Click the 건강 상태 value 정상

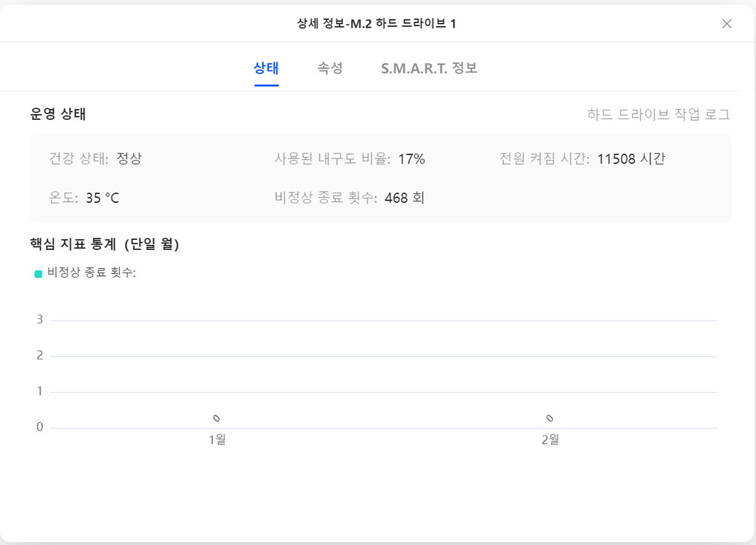(x=129, y=158)
